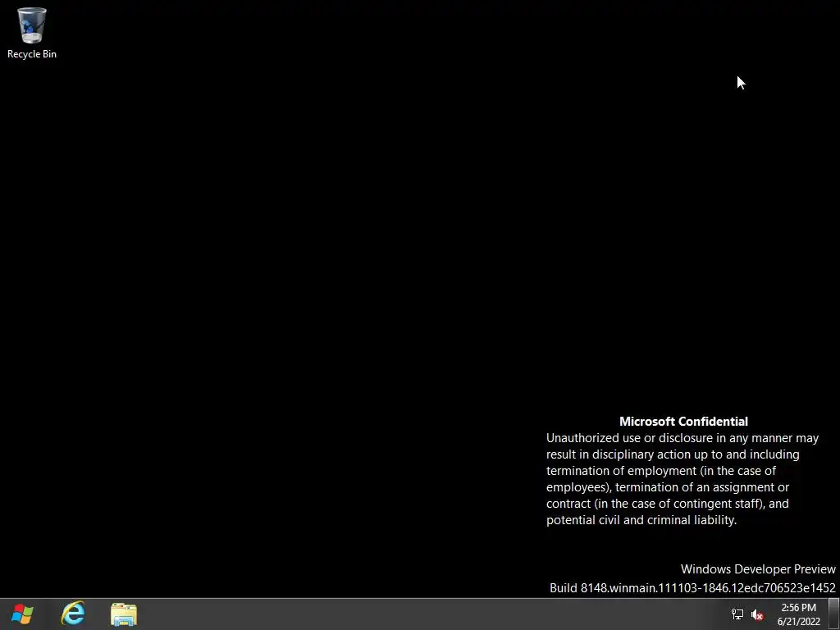This screenshot has width=840, height=630.
Task: Open Windows Explorer from the taskbar
Action: tap(124, 614)
